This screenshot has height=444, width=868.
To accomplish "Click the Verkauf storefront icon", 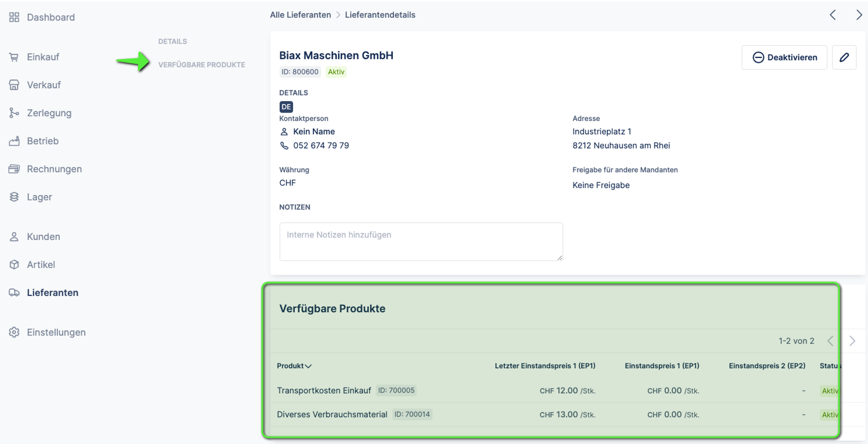I will coord(14,85).
